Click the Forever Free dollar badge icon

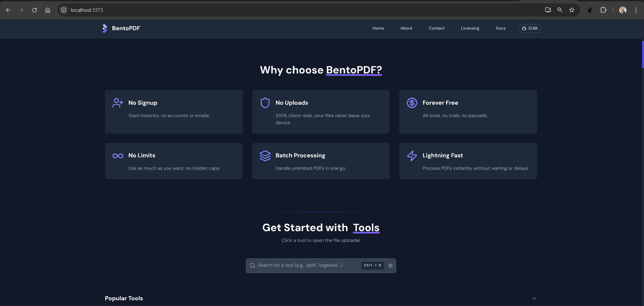pyautogui.click(x=412, y=103)
